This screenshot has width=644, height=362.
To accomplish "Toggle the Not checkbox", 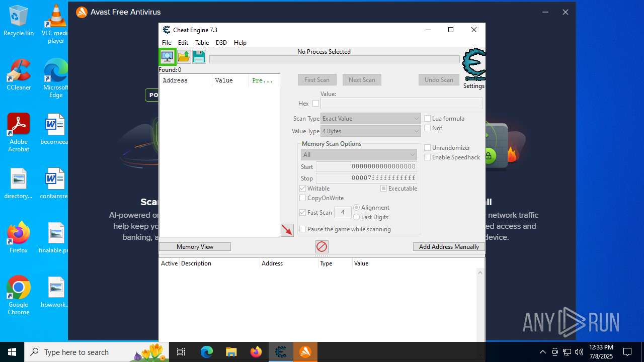I will pos(428,128).
